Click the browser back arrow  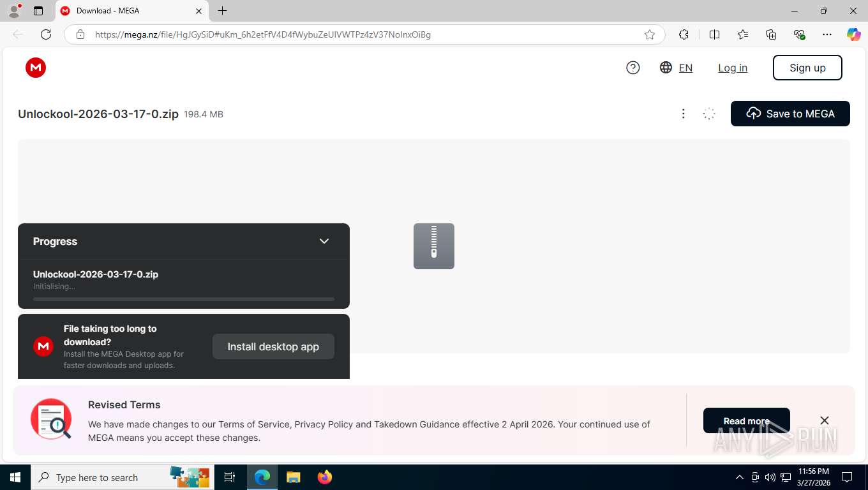(x=18, y=34)
